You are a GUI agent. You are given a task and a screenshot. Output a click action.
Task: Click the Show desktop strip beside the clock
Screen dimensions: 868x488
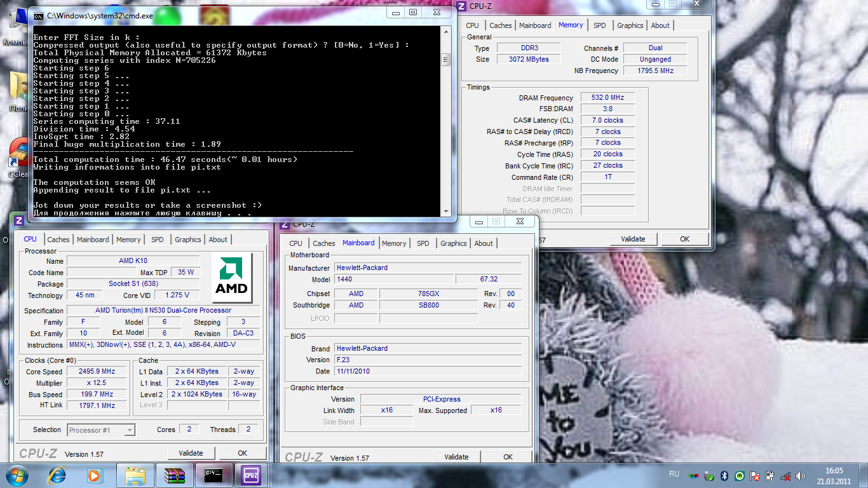click(x=864, y=475)
